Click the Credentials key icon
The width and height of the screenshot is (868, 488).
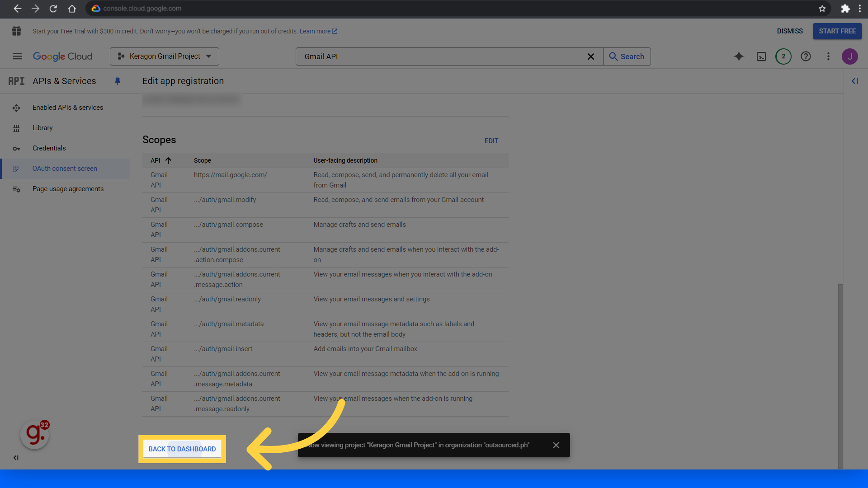coord(16,149)
